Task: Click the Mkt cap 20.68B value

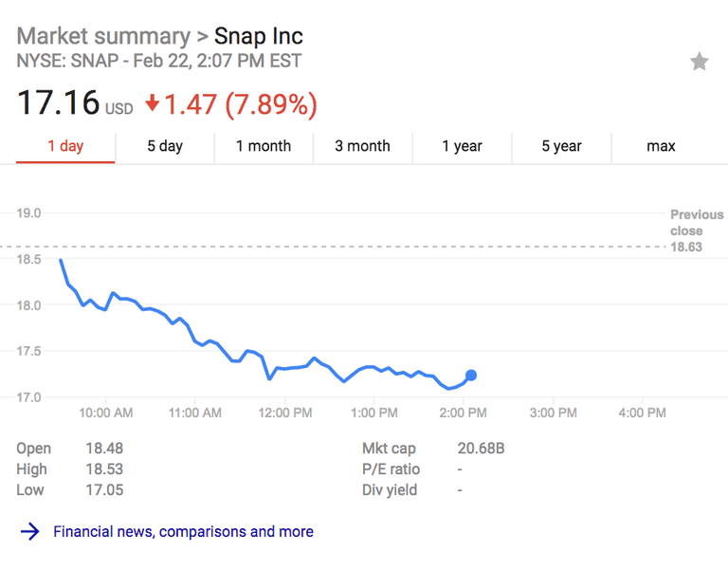Action: point(481,449)
